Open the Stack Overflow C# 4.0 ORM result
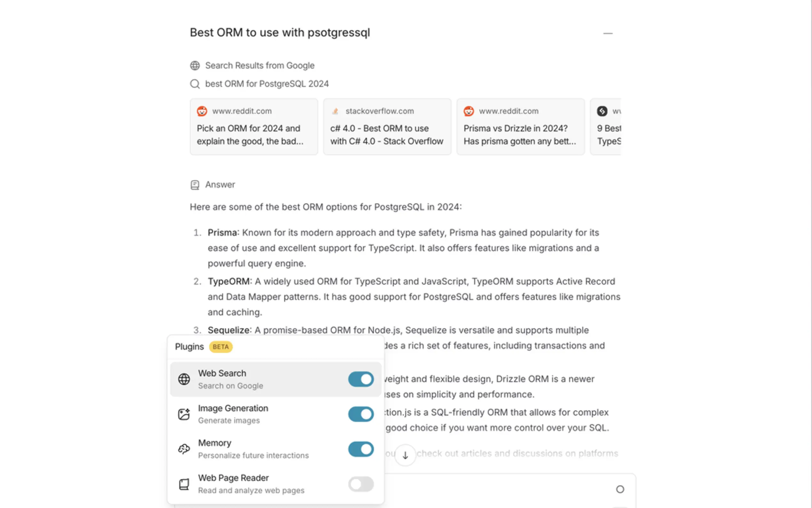Image resolution: width=812 pixels, height=508 pixels. tap(387, 127)
